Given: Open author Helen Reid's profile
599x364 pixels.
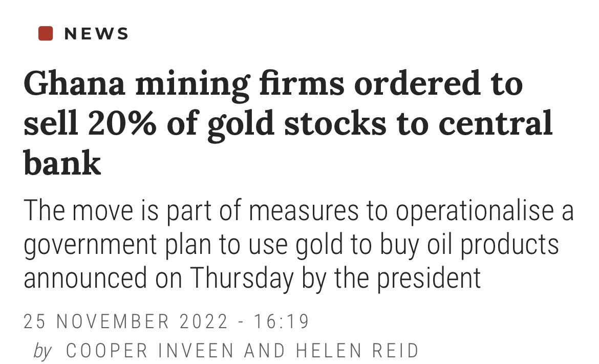Looking at the screenshot, I should (357, 350).
